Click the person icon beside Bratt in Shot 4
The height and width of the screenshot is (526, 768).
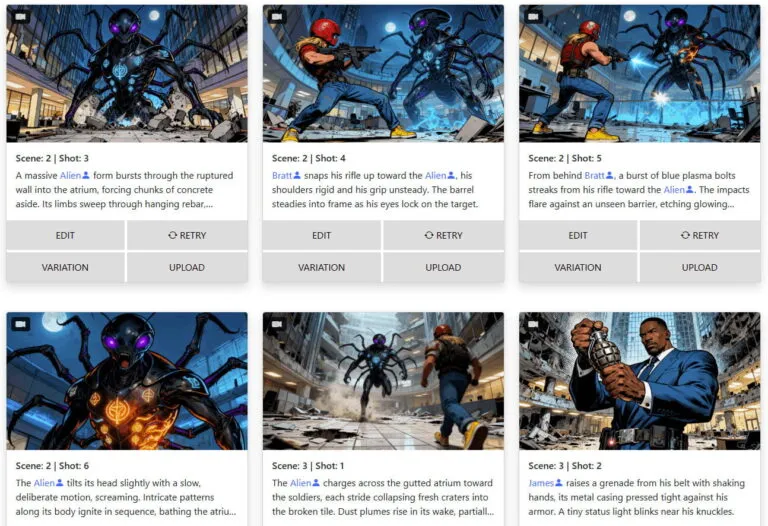[x=297, y=175]
